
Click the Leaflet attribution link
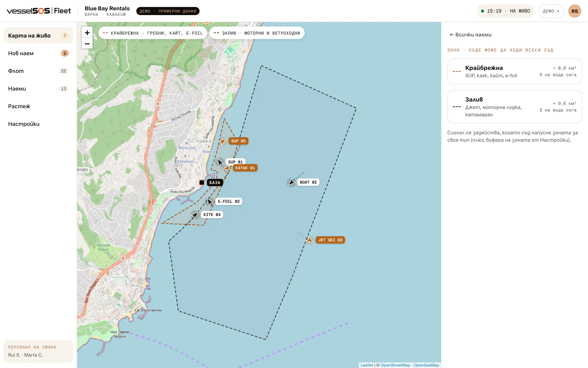click(367, 365)
